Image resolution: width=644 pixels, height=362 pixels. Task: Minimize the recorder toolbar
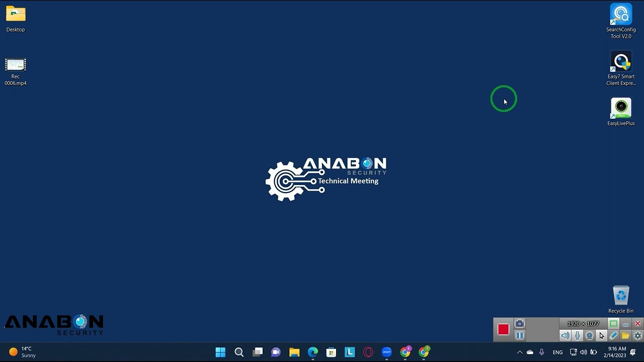click(625, 324)
